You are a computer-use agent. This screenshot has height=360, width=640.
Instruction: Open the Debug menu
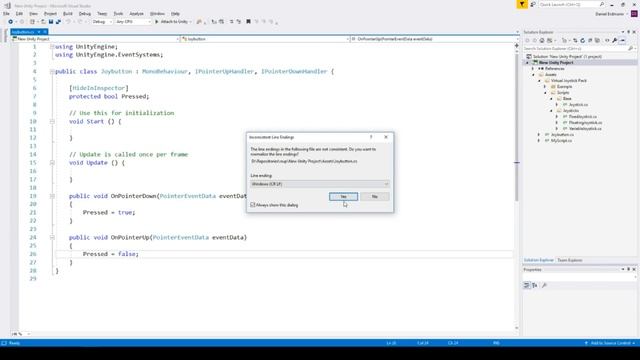click(85, 13)
